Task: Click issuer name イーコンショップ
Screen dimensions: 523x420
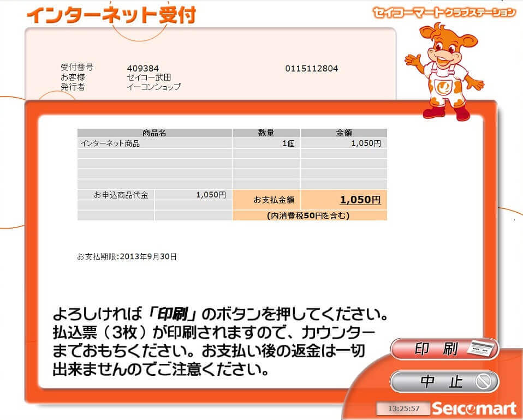Action: point(154,87)
